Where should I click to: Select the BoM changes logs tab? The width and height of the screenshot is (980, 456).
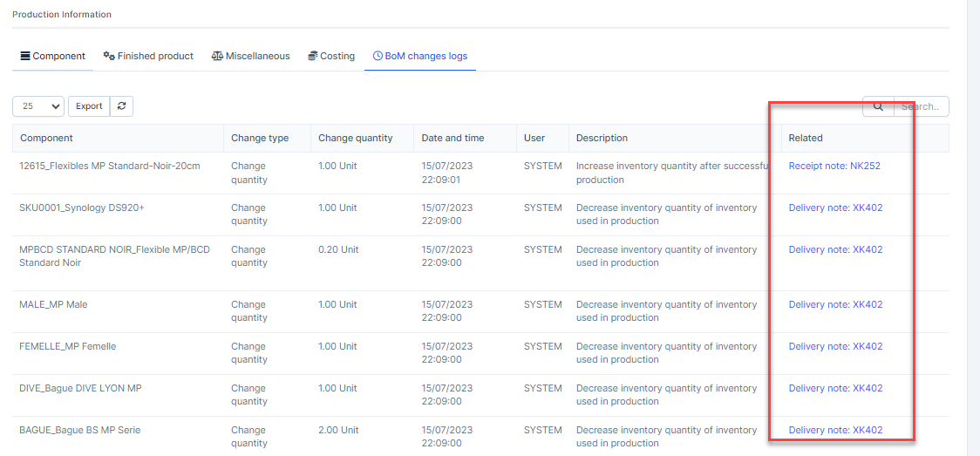click(x=420, y=56)
